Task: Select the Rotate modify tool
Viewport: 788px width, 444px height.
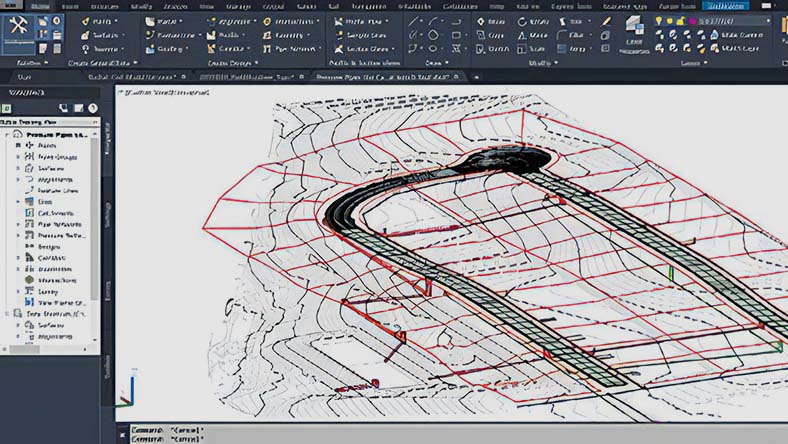Action: click(533, 22)
